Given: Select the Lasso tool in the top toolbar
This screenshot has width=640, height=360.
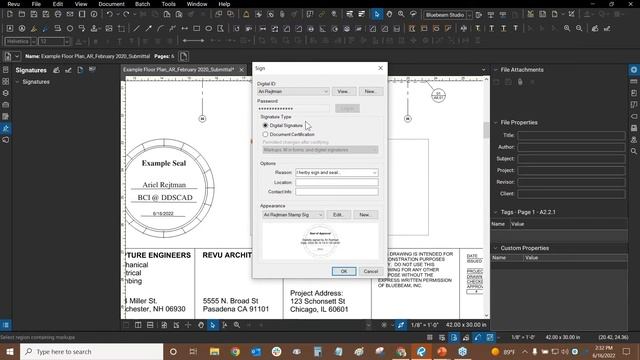Looking at the screenshot, I should [413, 14].
